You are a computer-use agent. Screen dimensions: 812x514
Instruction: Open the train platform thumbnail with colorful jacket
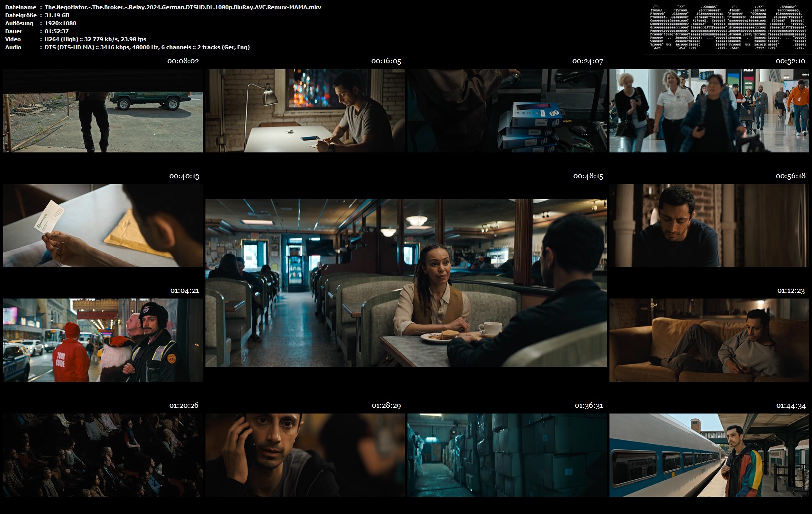709,455
